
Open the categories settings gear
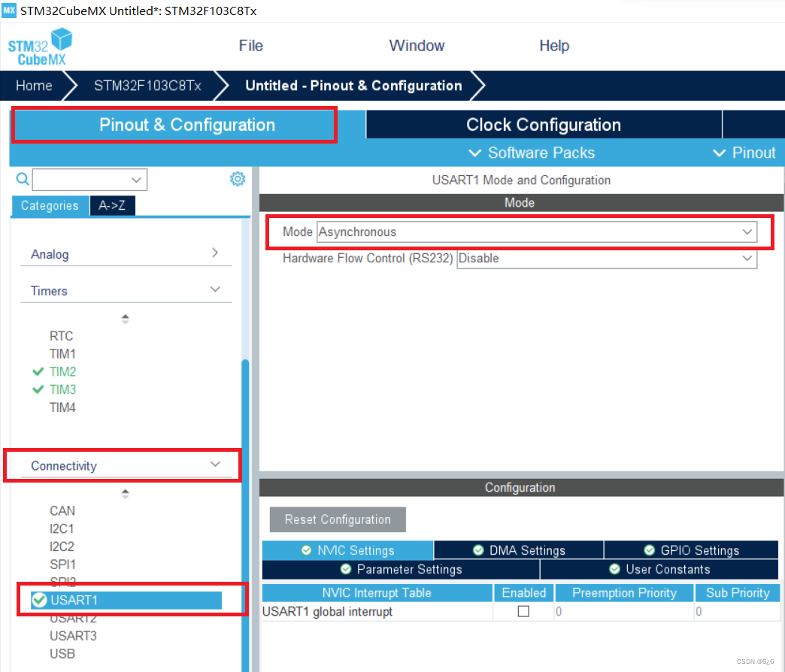coord(238,179)
